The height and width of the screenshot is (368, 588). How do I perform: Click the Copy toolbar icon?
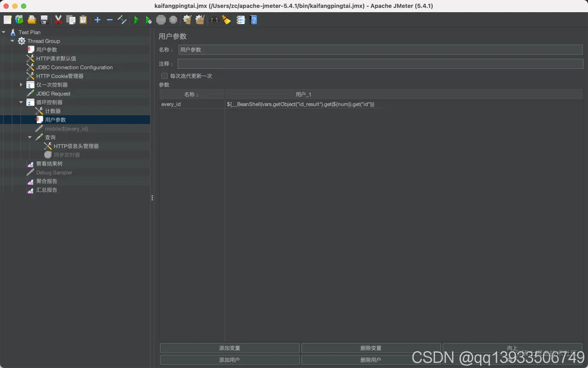coord(71,20)
